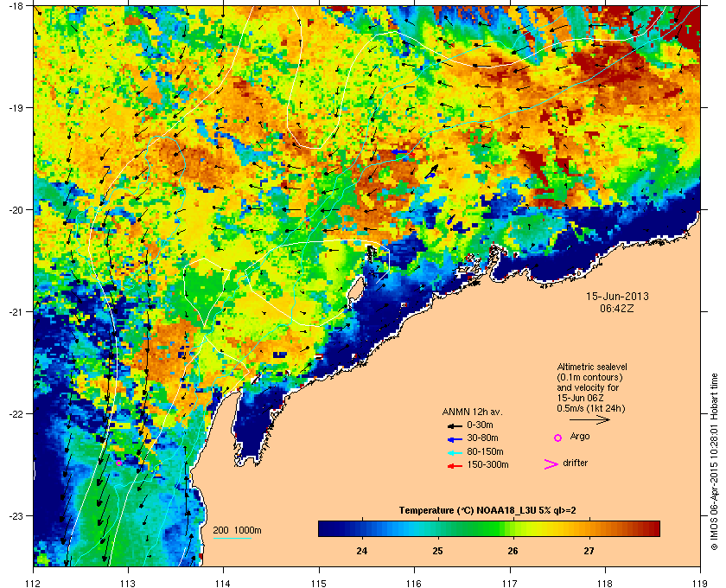Image resolution: width=726 pixels, height=588 pixels.
Task: Click the latitude axis label -23
Action: (x=18, y=515)
